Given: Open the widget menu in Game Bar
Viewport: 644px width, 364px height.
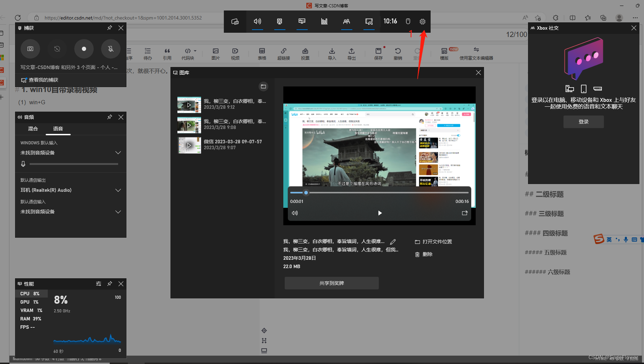Looking at the screenshot, I should point(235,22).
